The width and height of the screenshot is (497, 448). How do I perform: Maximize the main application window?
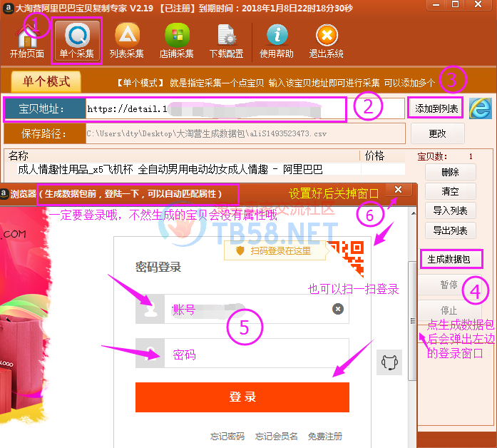pos(455,4)
